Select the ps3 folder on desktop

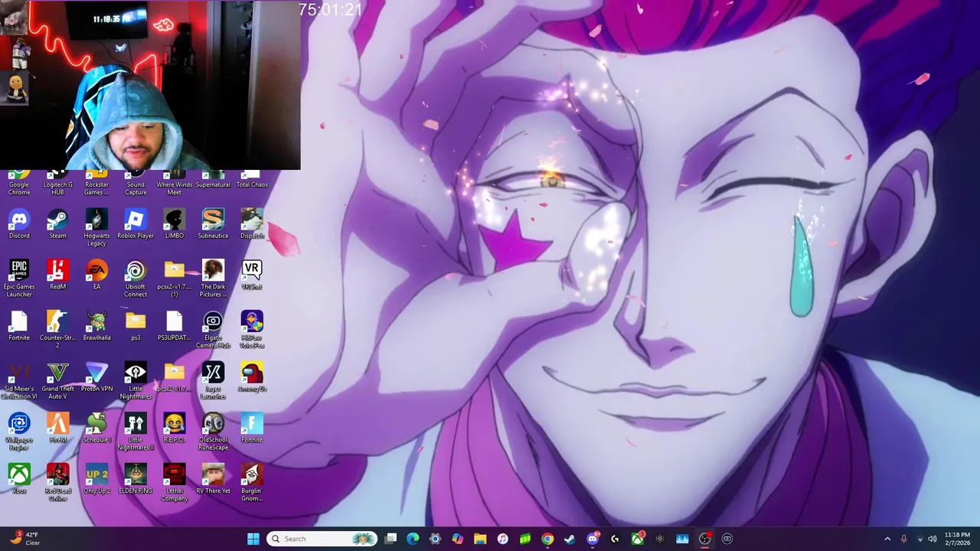pyautogui.click(x=136, y=327)
